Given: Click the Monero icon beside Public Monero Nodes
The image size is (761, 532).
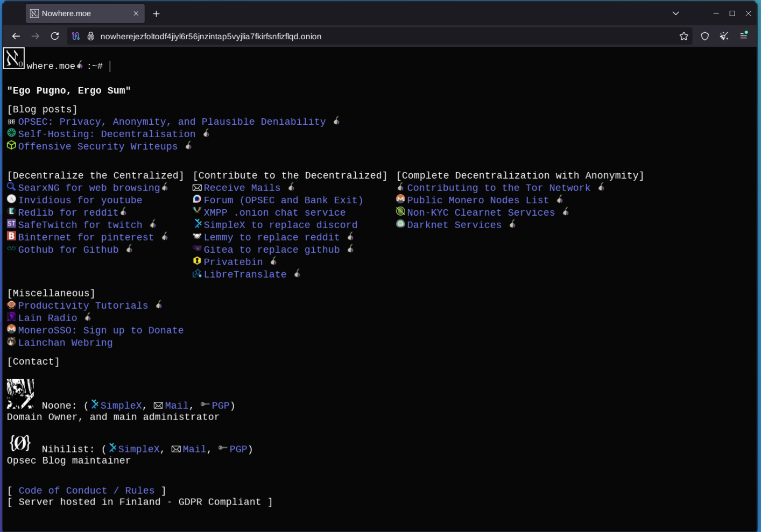Looking at the screenshot, I should (400, 199).
